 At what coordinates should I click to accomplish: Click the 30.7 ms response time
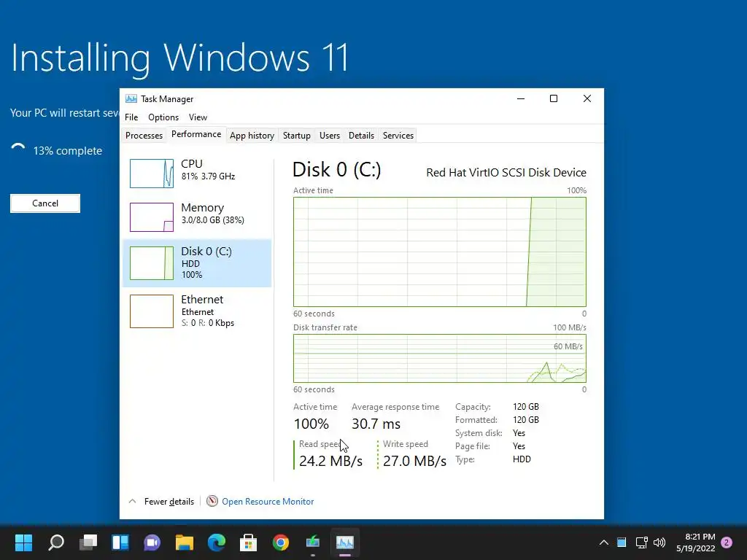click(x=376, y=424)
